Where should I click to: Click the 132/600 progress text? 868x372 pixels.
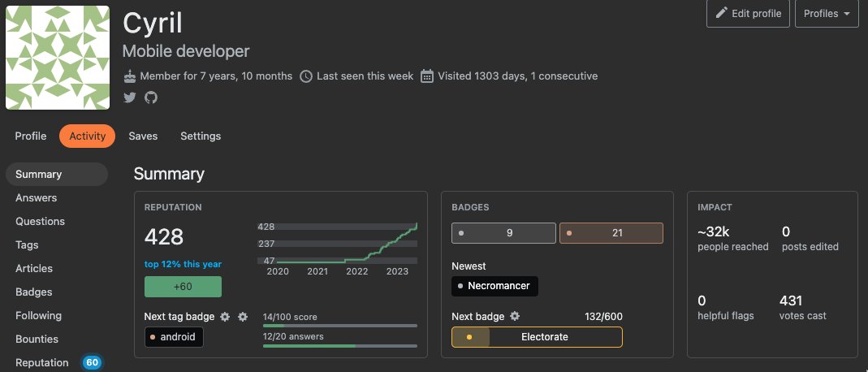(603, 317)
